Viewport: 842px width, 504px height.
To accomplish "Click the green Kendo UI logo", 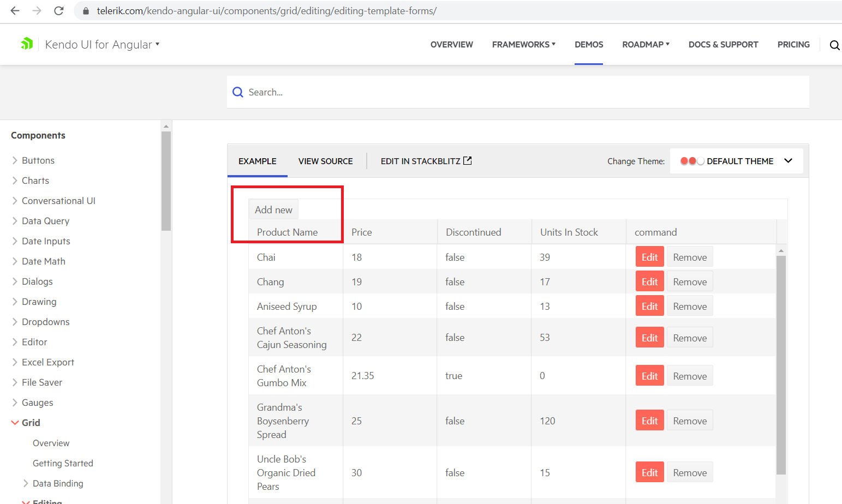I will (x=27, y=44).
